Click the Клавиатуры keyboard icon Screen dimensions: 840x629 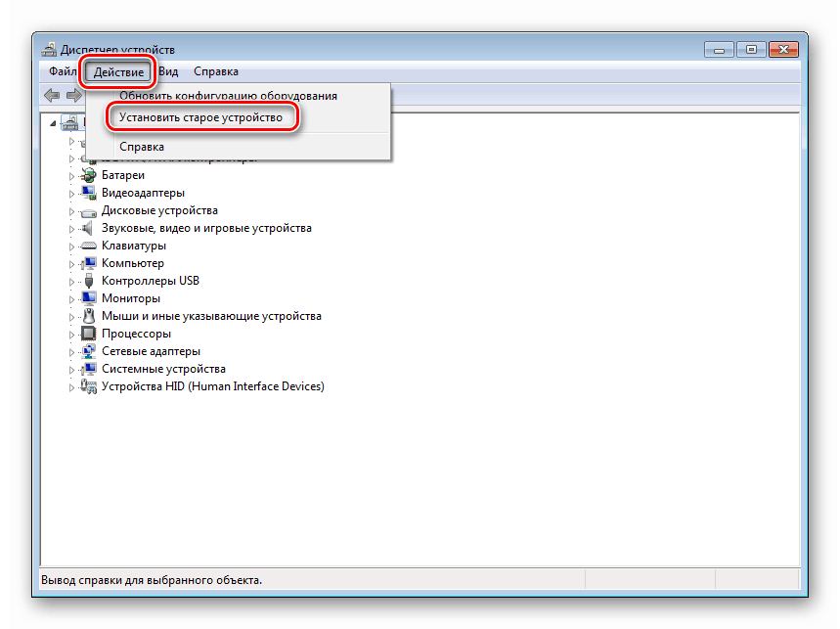coord(88,246)
